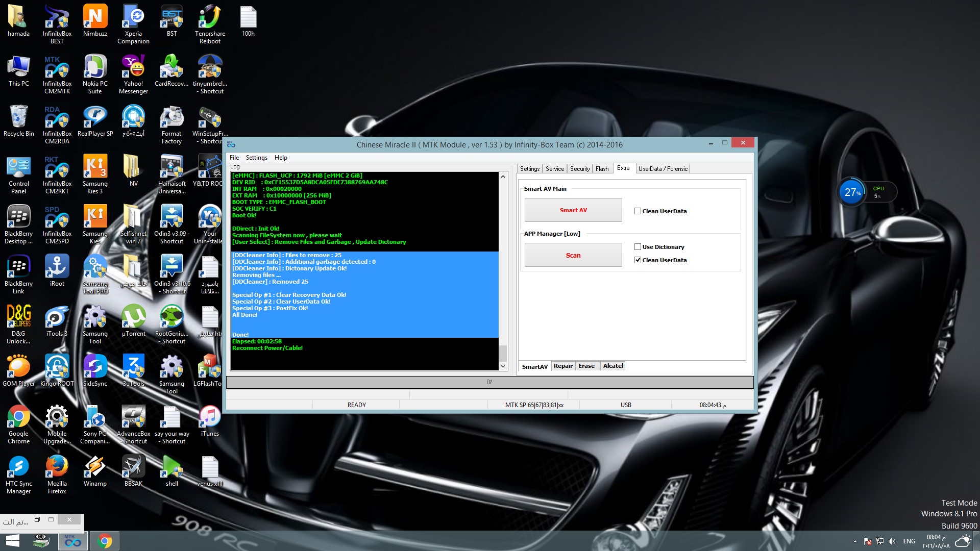
Task: Launch the µTorrent desktop icon
Action: click(134, 320)
